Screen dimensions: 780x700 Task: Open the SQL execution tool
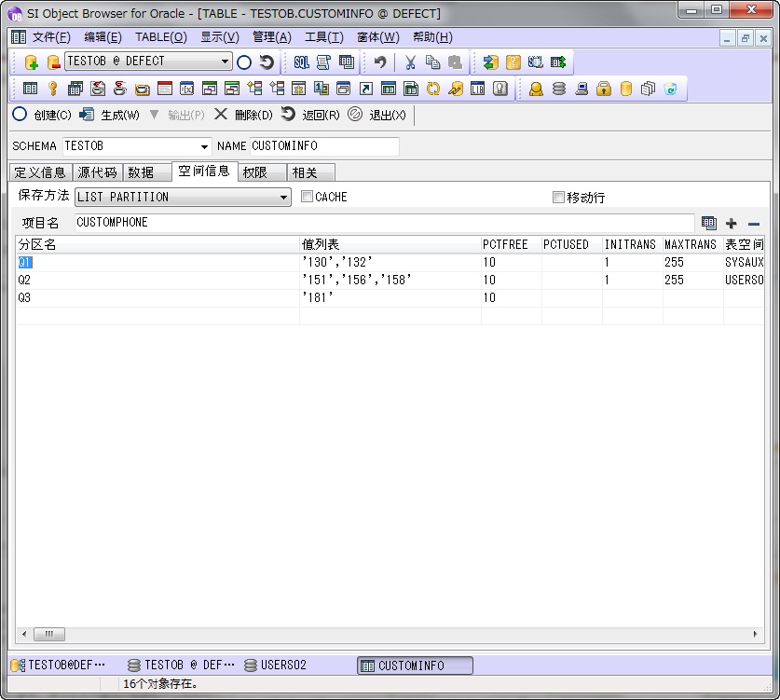[301, 62]
